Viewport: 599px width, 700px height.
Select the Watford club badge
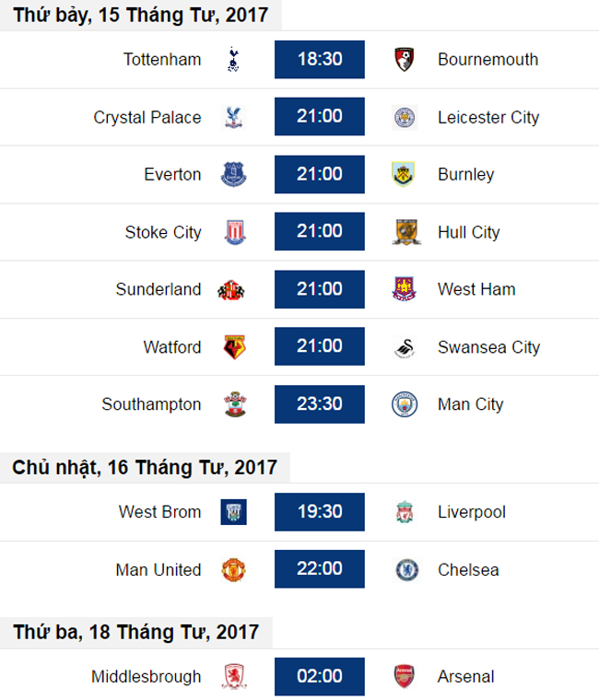tap(234, 347)
